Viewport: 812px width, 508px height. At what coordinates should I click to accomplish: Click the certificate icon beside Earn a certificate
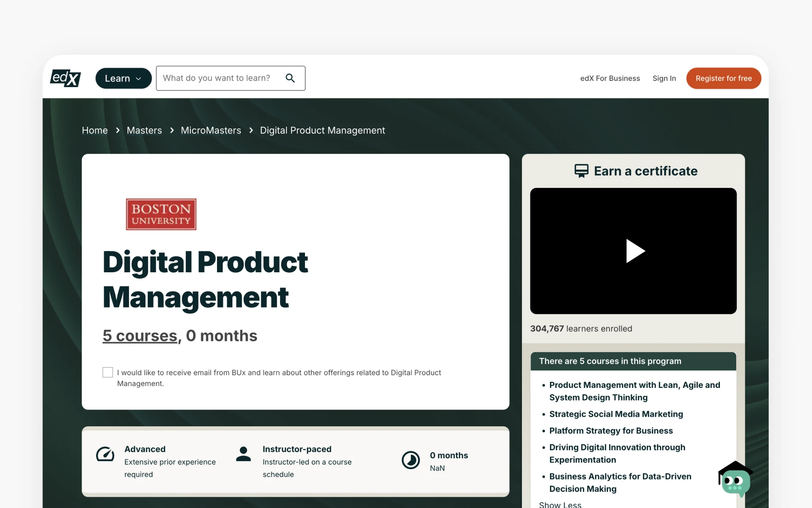tap(581, 171)
